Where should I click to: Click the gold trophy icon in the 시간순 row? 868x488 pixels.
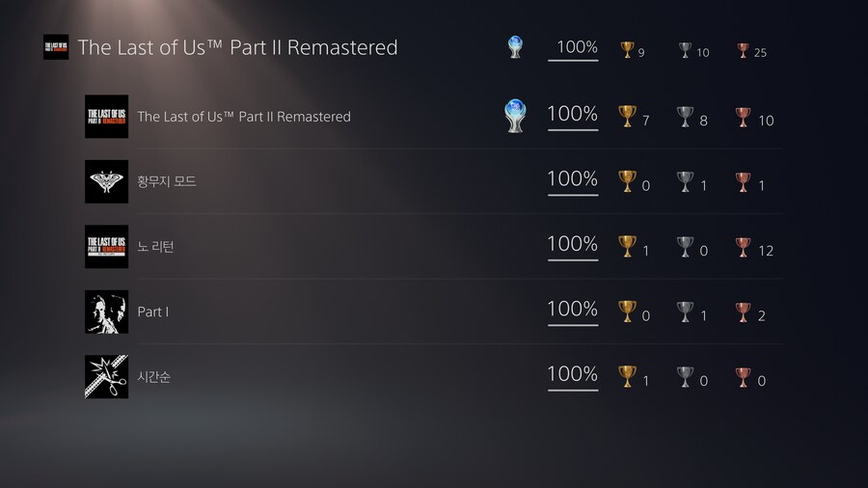628,376
